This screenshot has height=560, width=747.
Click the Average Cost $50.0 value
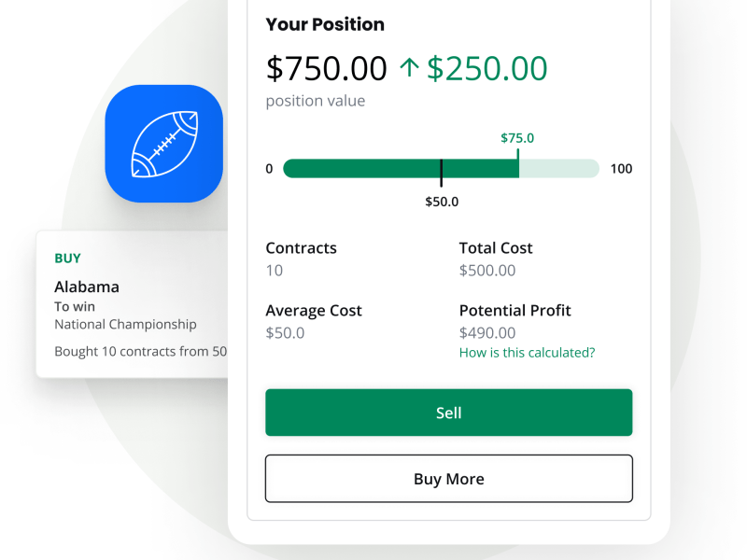coord(285,333)
